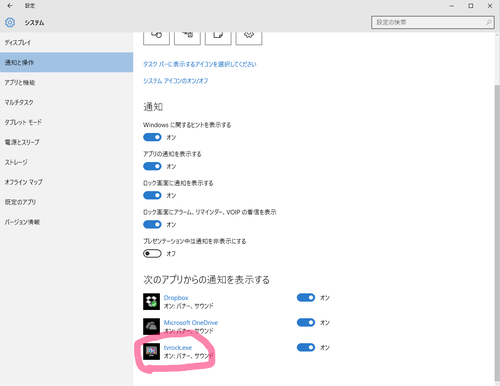
Task: Click the オン: バナー、サウンド text under Dropbox
Action: (x=189, y=306)
